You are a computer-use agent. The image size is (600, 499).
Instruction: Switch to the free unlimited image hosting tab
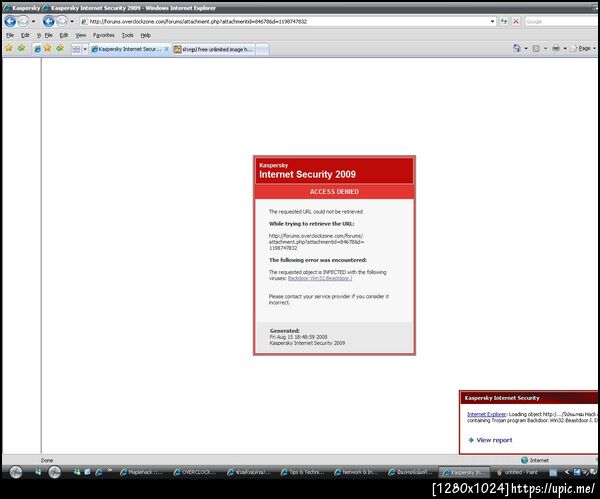click(x=214, y=49)
